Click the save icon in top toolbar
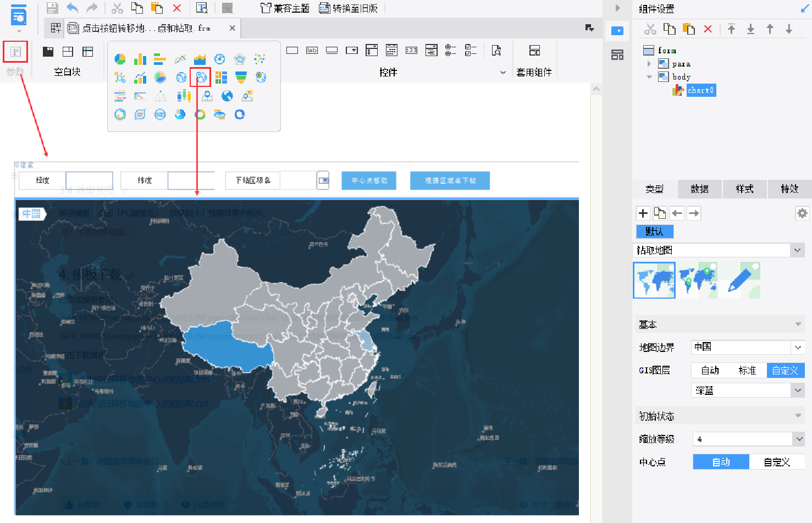The height and width of the screenshot is (523, 812). pos(52,8)
